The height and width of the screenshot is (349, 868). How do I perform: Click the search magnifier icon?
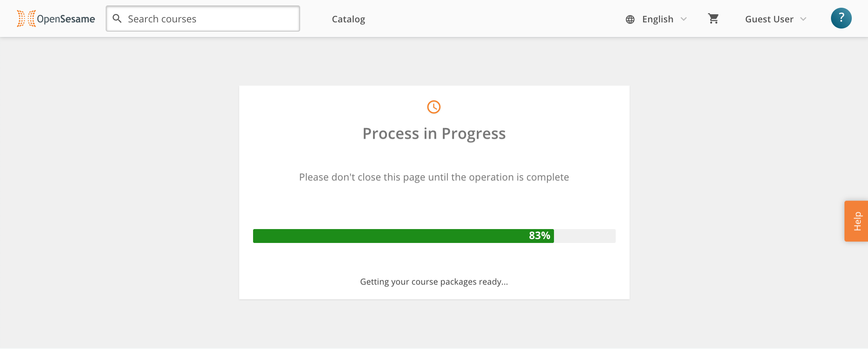tap(117, 19)
